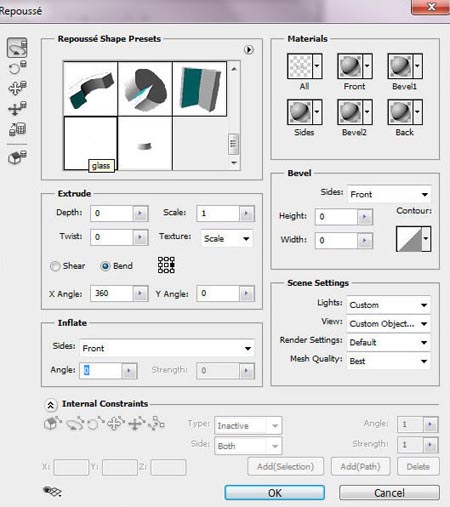The width and height of the screenshot is (450, 507).
Task: Click the constraint roll tool icon
Action: [95, 424]
